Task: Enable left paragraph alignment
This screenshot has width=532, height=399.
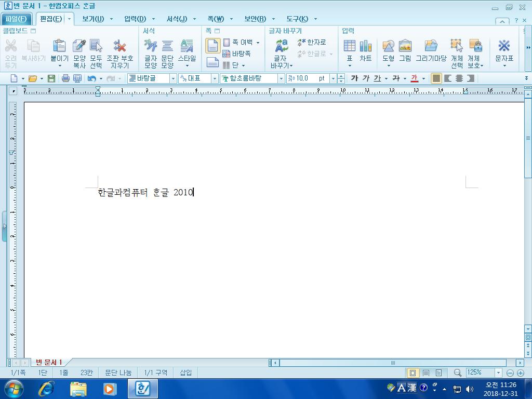Action: [x=448, y=78]
